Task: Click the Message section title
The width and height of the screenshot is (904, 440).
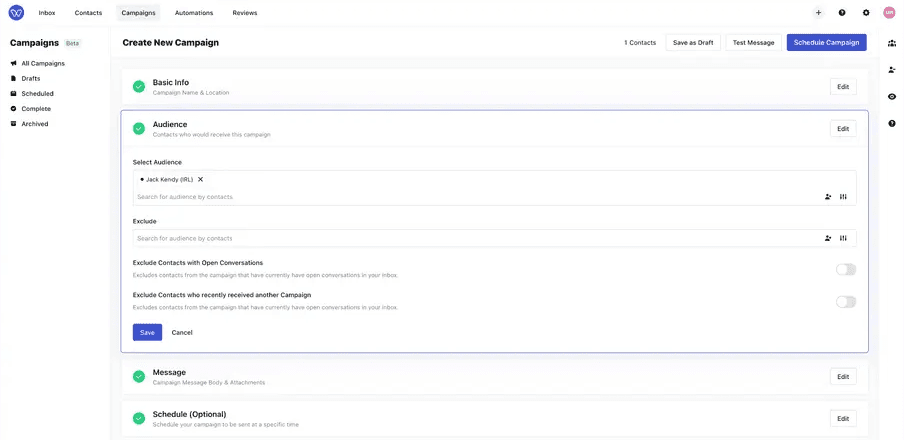Action: coord(170,373)
